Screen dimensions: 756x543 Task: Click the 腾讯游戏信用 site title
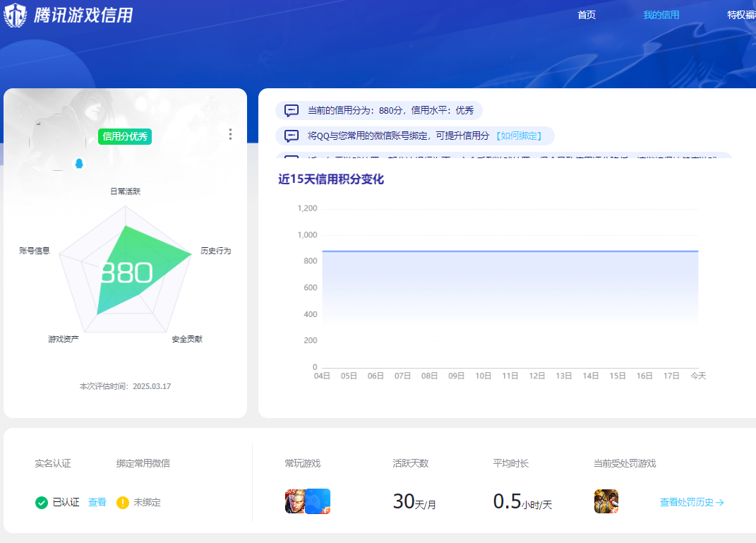click(x=83, y=15)
